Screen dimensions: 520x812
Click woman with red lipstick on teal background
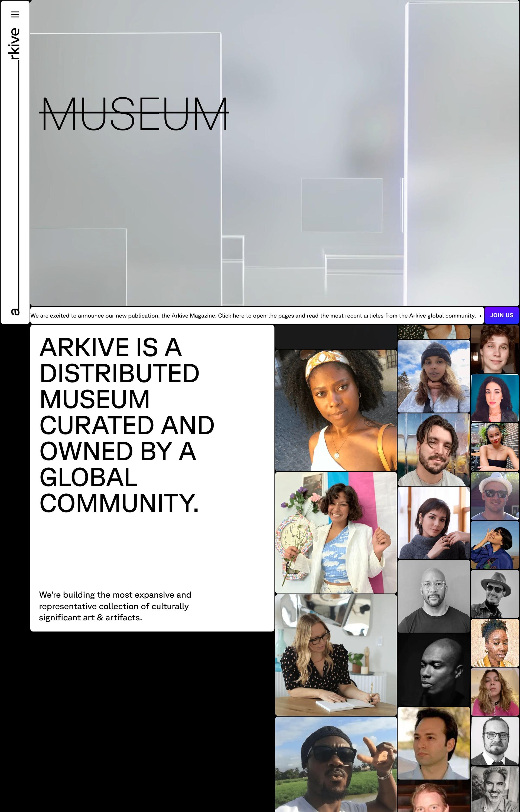click(495, 398)
